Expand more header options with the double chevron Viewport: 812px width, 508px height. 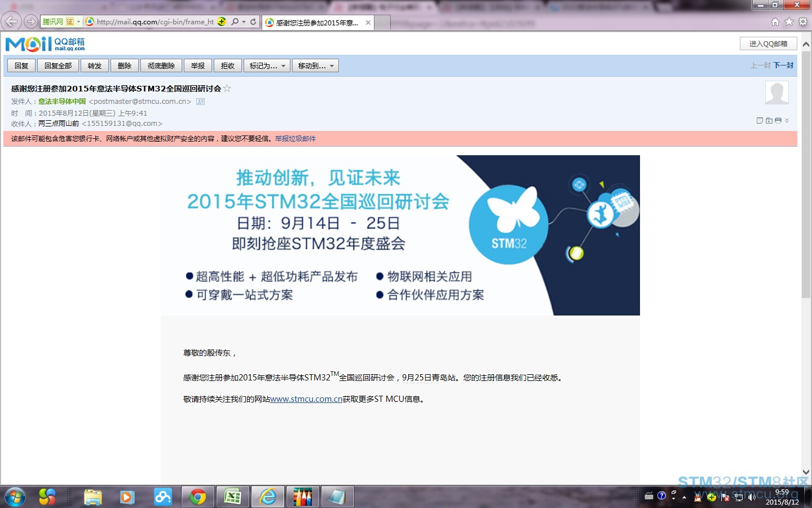[787, 120]
